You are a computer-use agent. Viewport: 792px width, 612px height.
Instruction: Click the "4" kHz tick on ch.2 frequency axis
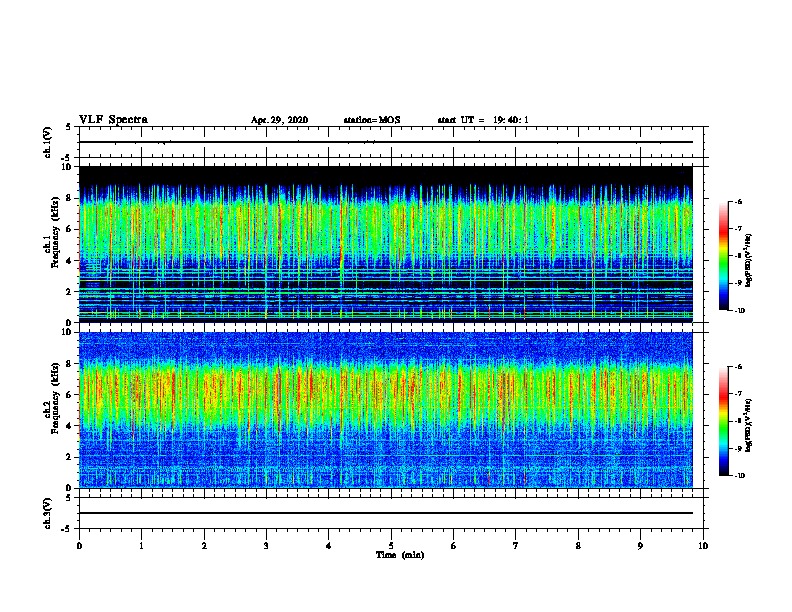(x=70, y=426)
